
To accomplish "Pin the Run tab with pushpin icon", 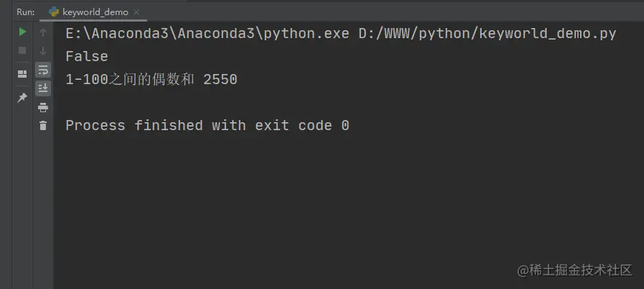I will click(22, 98).
